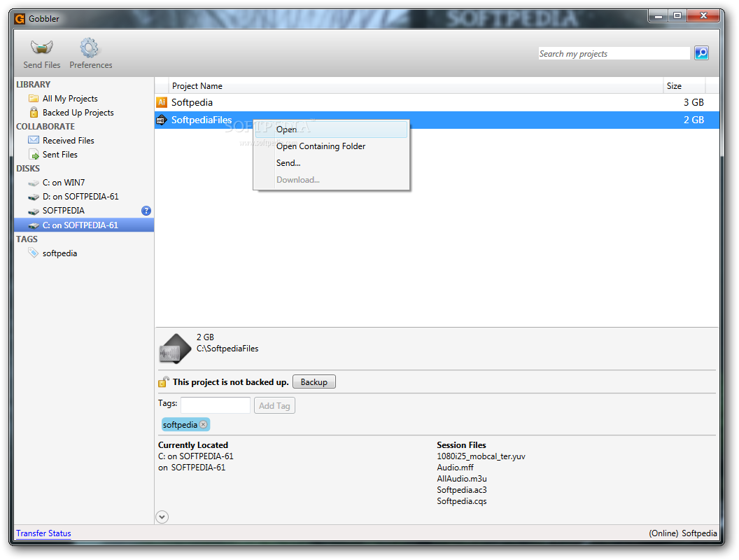Click the greyed Download... menu entry
This screenshot has width=739, height=560.
point(331,180)
